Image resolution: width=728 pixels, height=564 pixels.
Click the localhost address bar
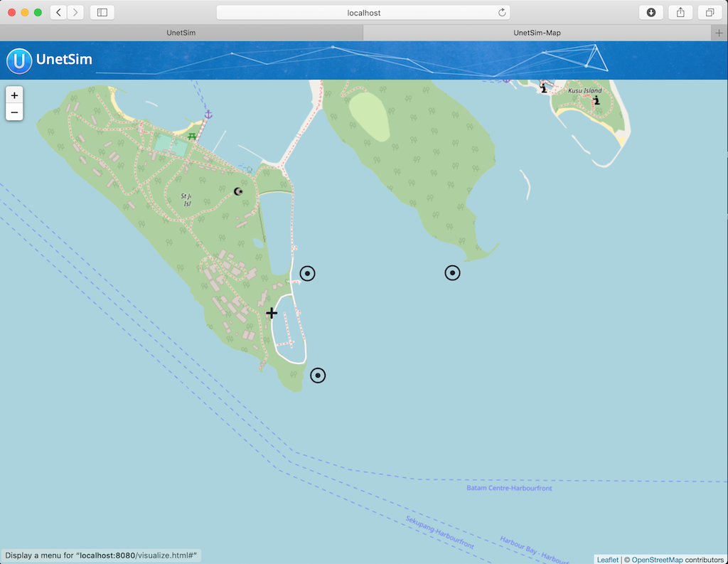click(363, 13)
